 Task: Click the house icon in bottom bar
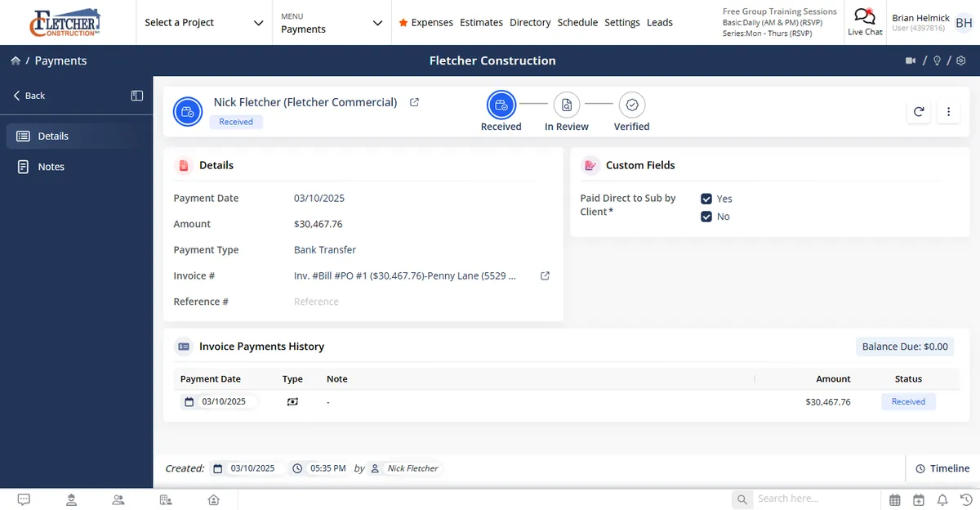point(213,499)
